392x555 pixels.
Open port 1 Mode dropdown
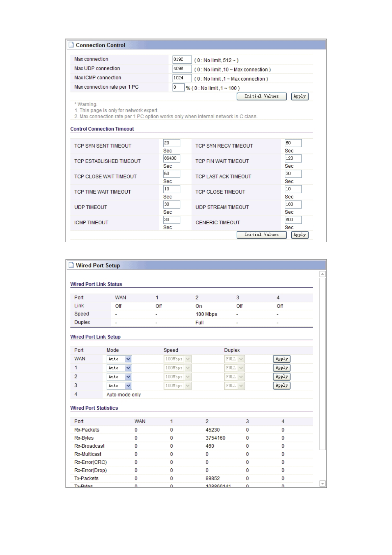[x=119, y=368]
